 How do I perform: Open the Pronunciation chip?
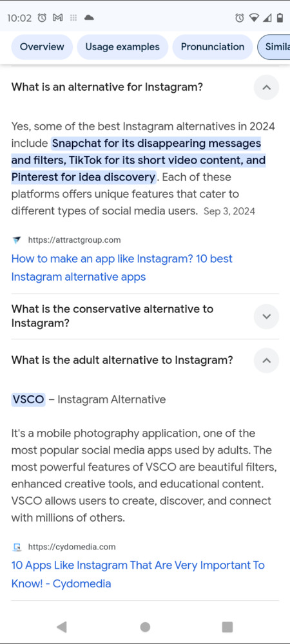(213, 47)
